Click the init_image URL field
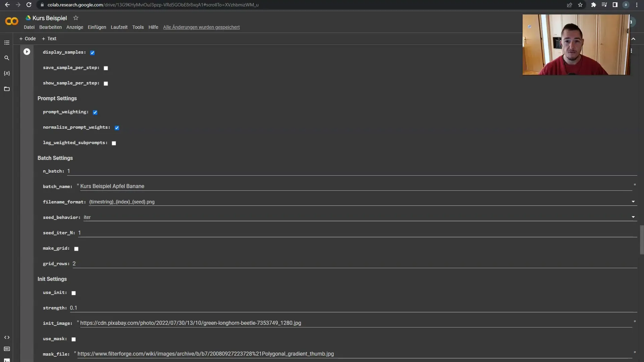644x362 pixels. coord(356,323)
